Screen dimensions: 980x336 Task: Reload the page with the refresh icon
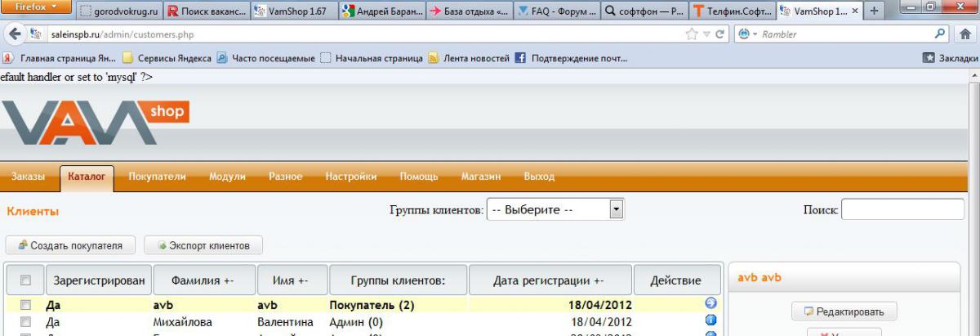pos(720,34)
